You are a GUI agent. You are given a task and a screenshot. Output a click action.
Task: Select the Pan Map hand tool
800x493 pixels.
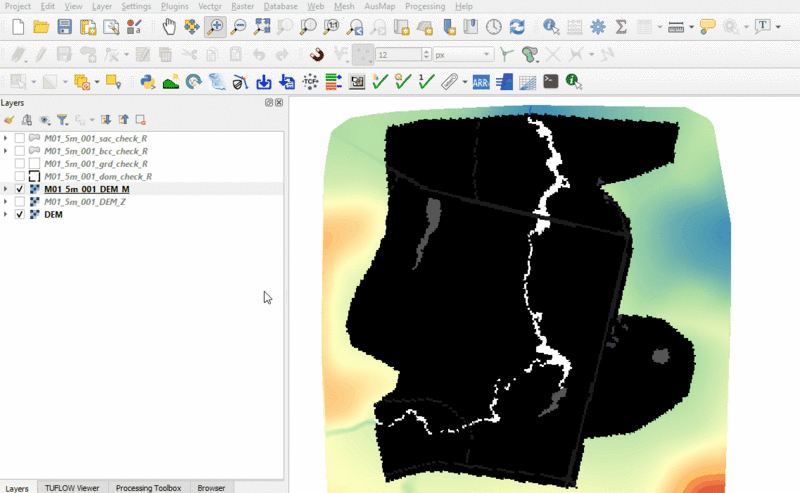tap(167, 27)
